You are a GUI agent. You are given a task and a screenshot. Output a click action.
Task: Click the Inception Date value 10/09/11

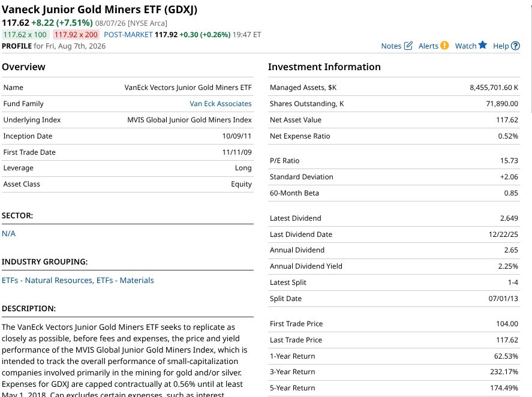[x=237, y=136]
